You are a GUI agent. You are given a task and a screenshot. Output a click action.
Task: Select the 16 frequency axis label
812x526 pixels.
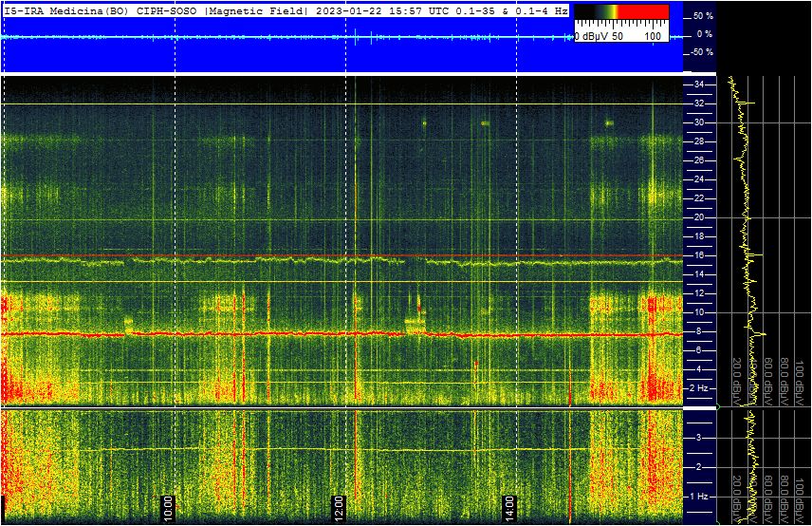[698, 255]
